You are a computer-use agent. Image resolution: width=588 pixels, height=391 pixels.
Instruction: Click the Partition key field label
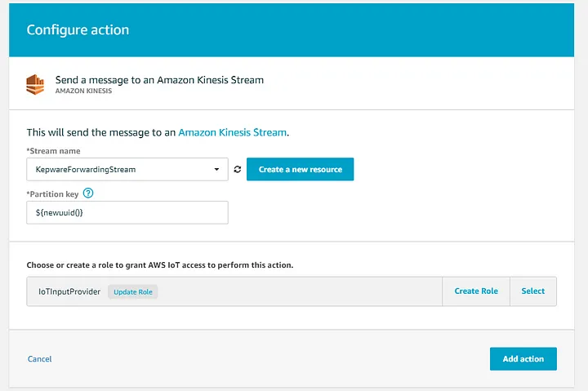52,193
